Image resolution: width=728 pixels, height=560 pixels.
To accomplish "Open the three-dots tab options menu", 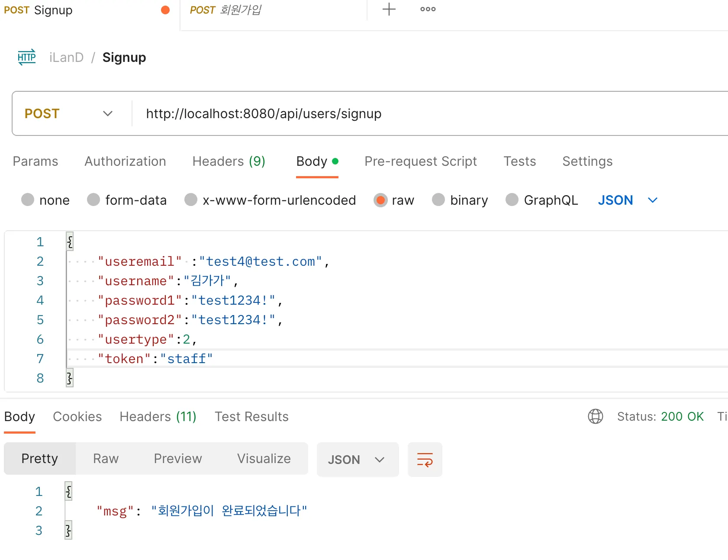I will [x=428, y=10].
